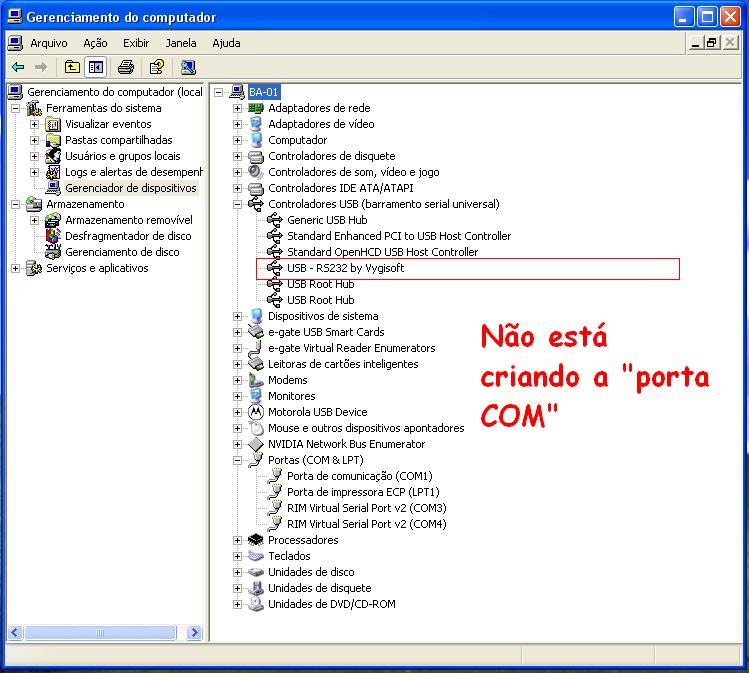Click the Computer Management icon in menu bar

pos(15,43)
